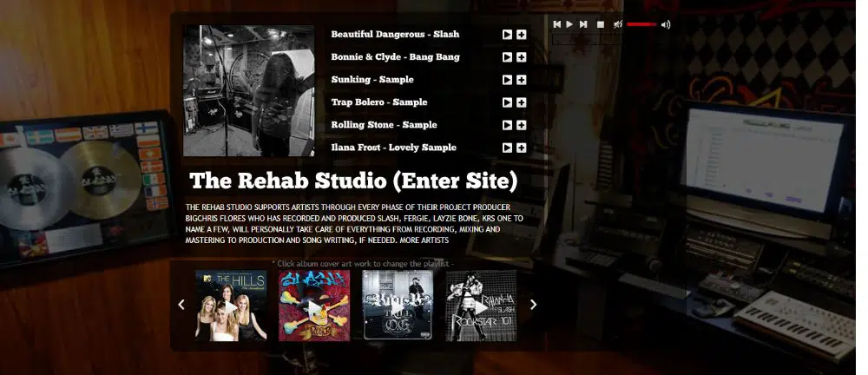Play the Sunking - Sample track
Screen dimensions: 868x375
(x=507, y=80)
